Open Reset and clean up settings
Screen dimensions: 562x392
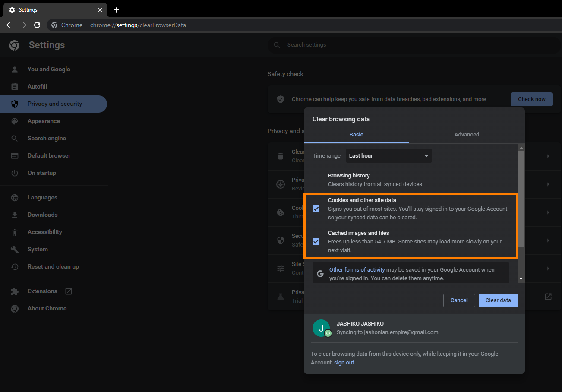tap(54, 266)
